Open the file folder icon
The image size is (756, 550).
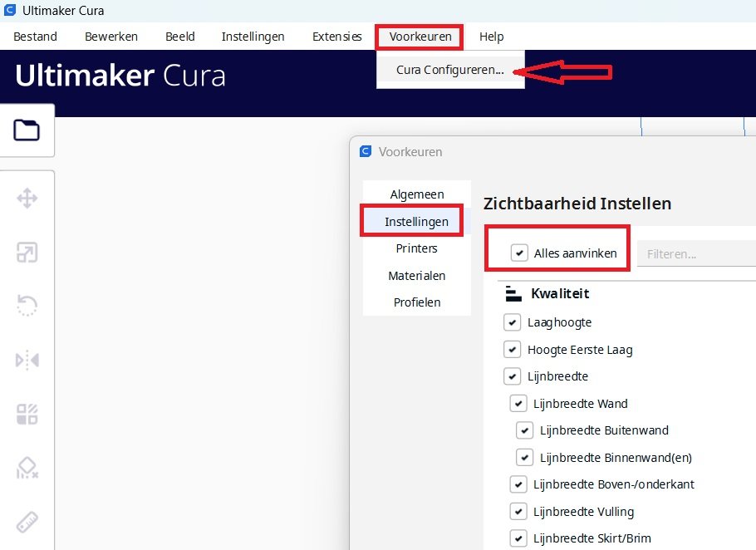pyautogui.click(x=27, y=130)
